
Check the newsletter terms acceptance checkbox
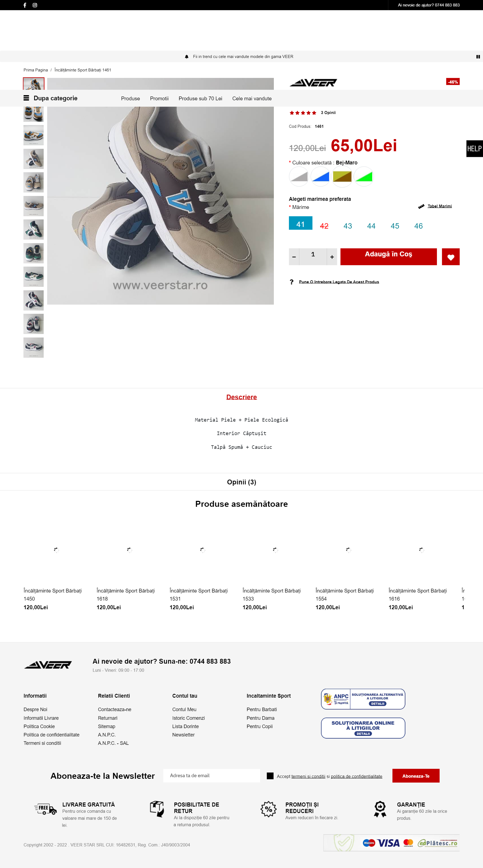[270, 776]
